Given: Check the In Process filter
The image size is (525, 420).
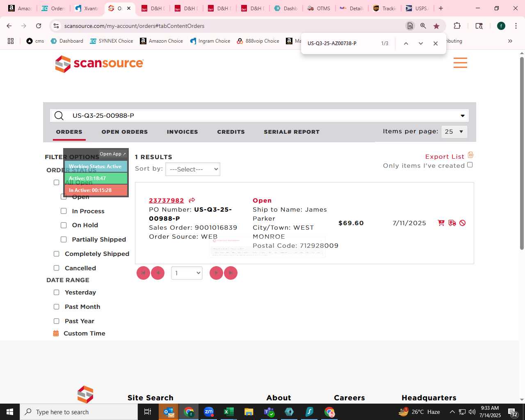Looking at the screenshot, I should click(x=64, y=211).
